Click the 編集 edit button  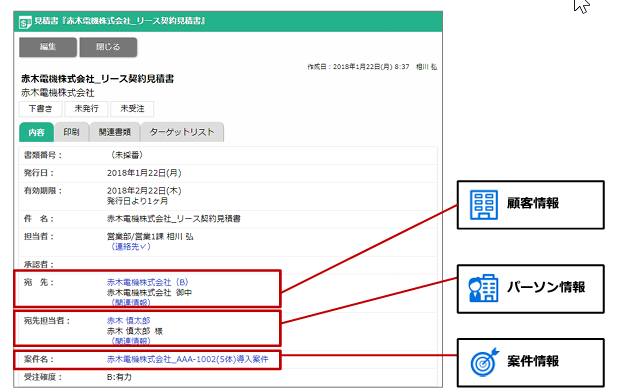click(x=48, y=47)
